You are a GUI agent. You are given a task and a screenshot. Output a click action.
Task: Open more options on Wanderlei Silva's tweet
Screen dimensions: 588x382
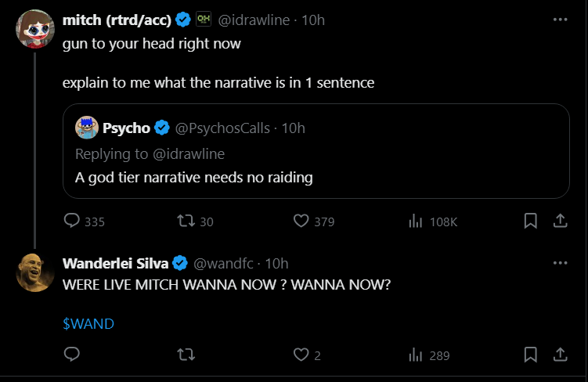pos(561,263)
